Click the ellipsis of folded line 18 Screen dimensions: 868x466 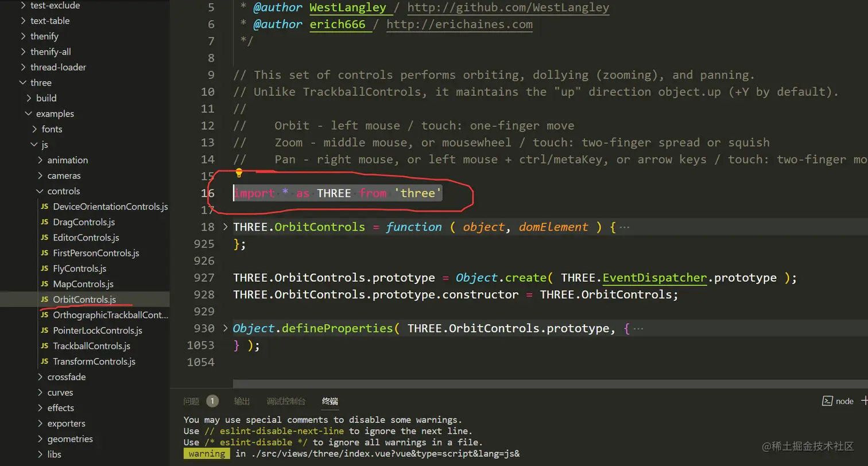coord(625,227)
